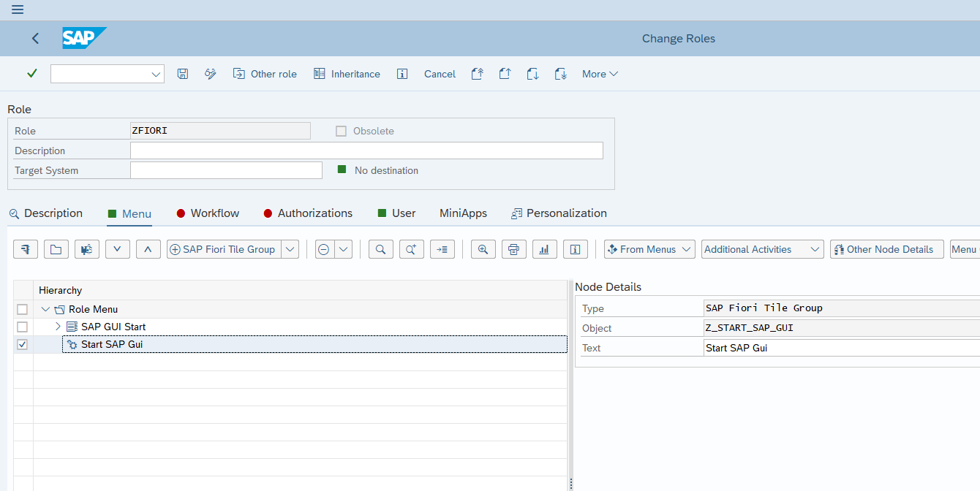Click the next page arrow icon

click(532, 74)
